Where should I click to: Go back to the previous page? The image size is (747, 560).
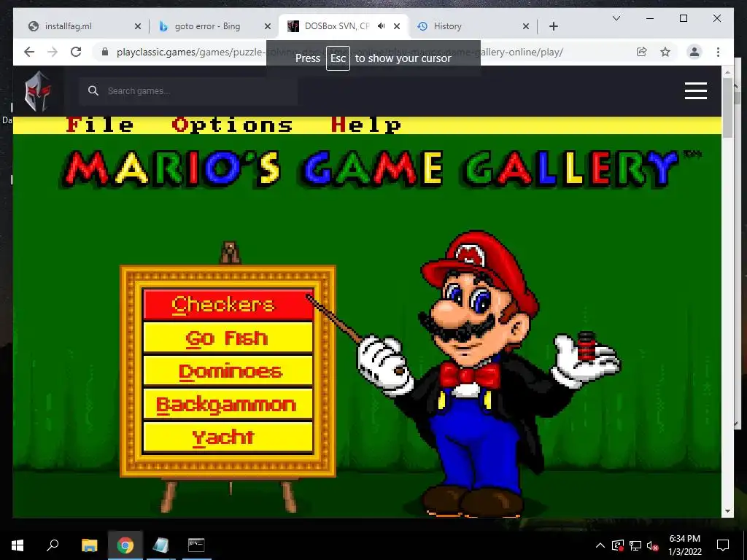[29, 52]
